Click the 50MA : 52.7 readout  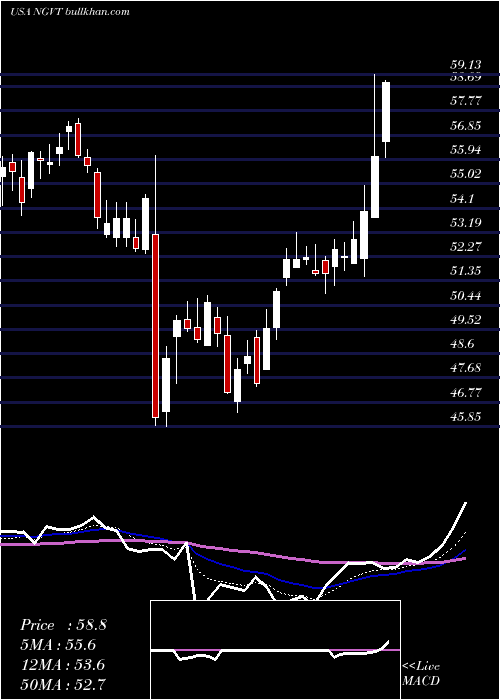[63, 684]
